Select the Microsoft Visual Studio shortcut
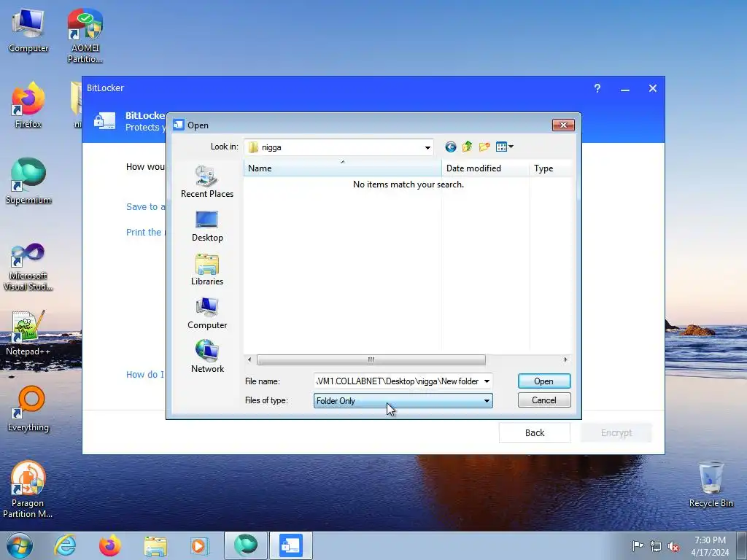The image size is (747, 560). pyautogui.click(x=28, y=267)
